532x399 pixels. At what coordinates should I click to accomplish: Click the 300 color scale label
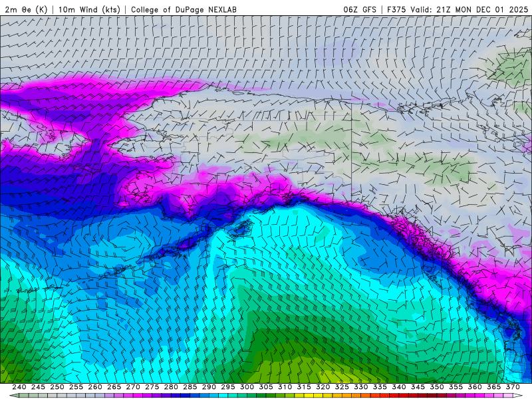247,387
